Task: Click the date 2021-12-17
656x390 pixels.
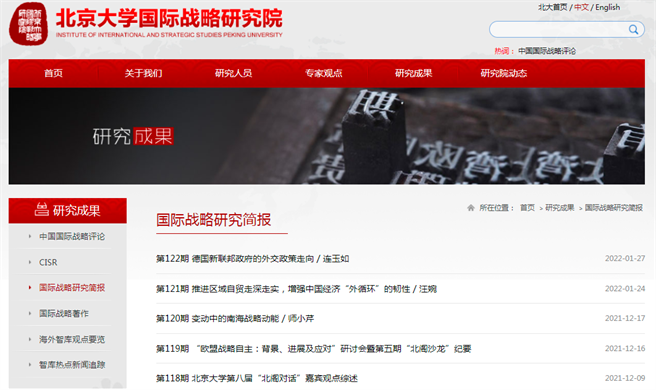Action: point(625,318)
